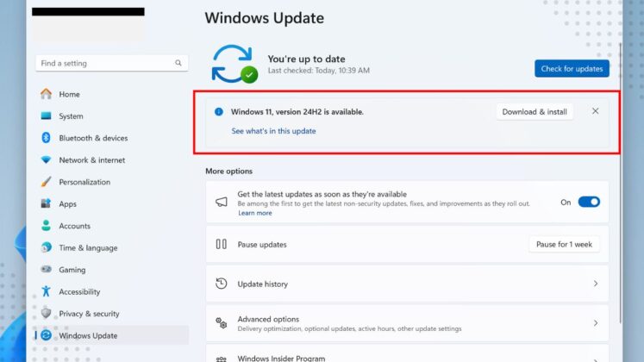Viewport: 644px width, 362px height.
Task: Click 'Delivery optimization' description under Advanced options
Action: coord(349,328)
